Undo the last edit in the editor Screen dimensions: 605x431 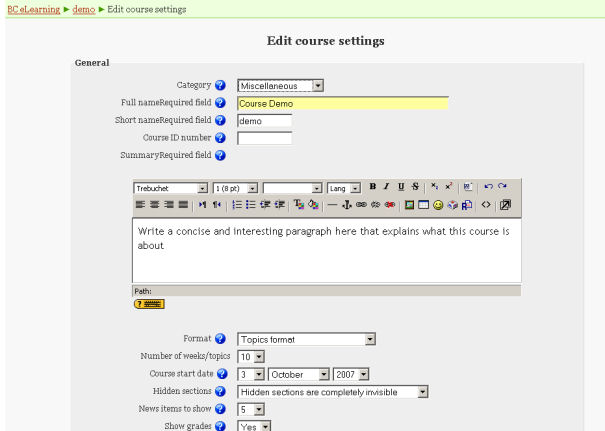488,187
